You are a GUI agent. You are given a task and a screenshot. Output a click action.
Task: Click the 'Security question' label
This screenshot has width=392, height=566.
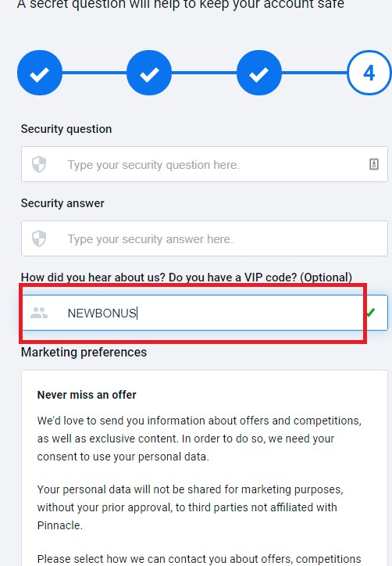point(66,129)
